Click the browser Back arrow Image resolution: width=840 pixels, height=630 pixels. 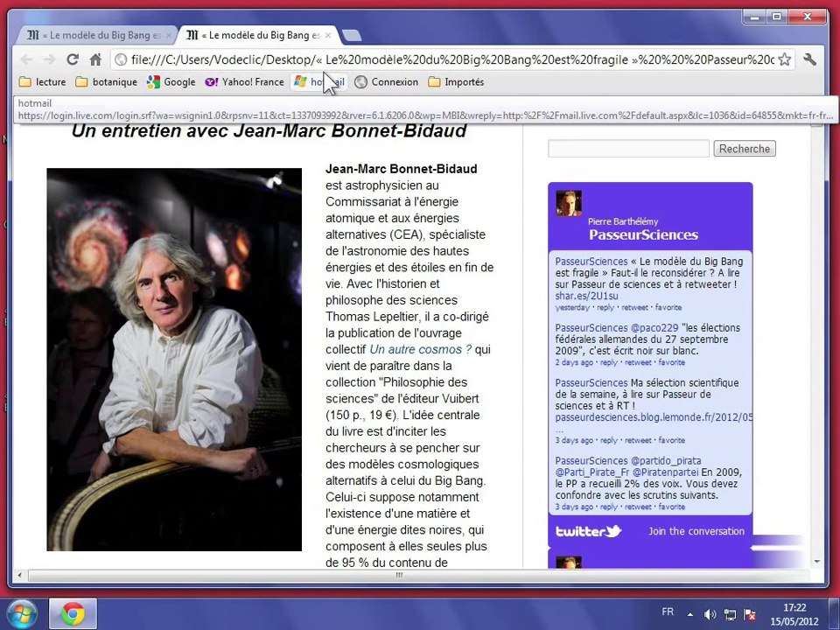click(x=26, y=59)
